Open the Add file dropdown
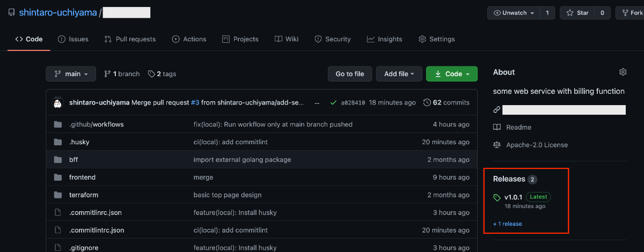 (x=399, y=74)
